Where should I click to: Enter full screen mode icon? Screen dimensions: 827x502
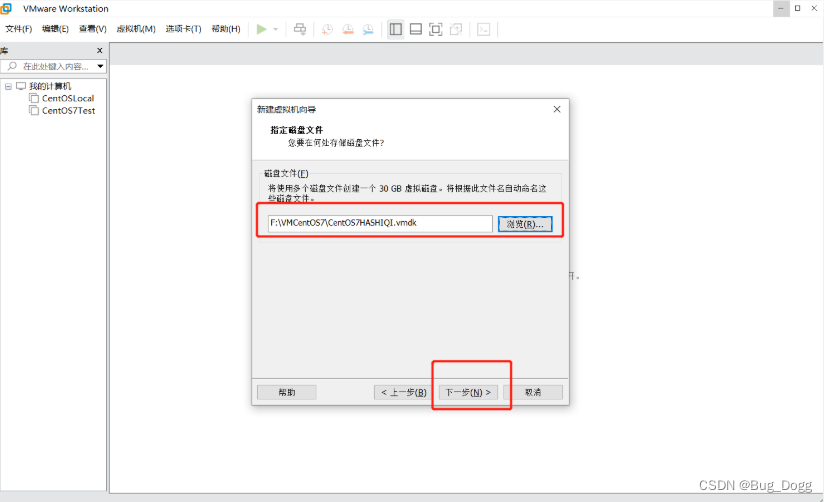point(436,30)
